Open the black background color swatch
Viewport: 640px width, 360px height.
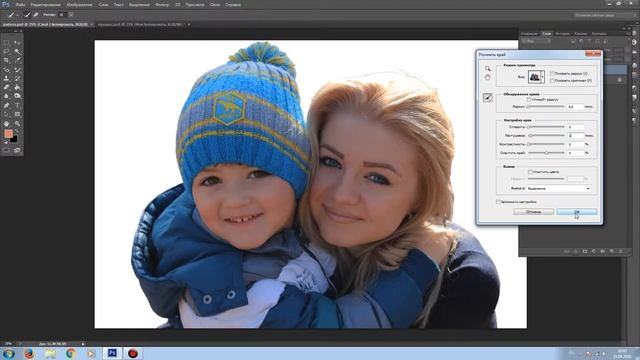click(x=14, y=140)
